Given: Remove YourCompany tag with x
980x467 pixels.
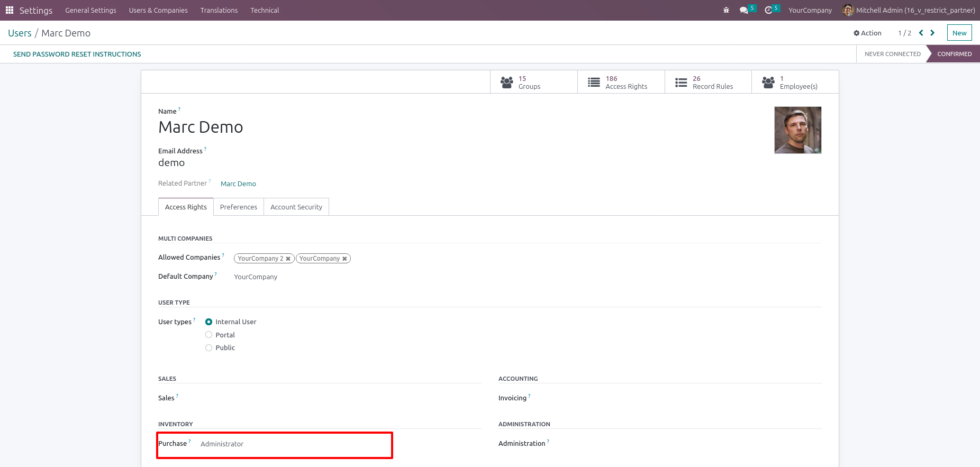Looking at the screenshot, I should tap(344, 259).
